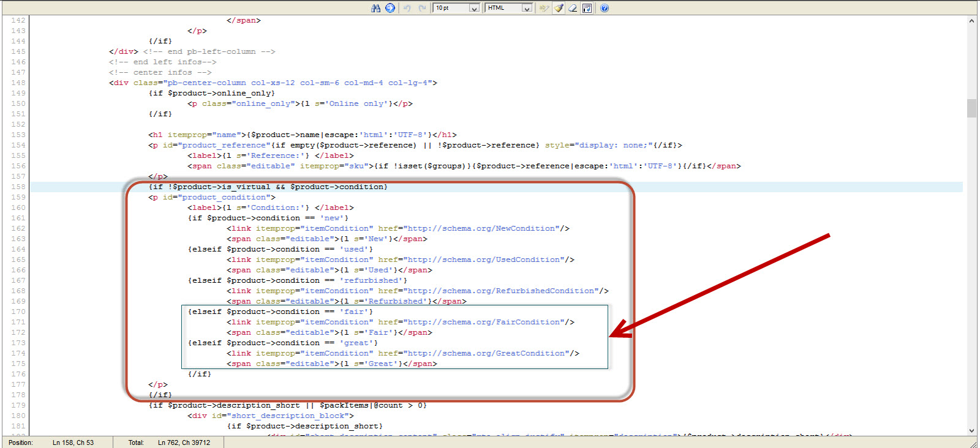
Task: Click the span containing s='Fair'
Action: (x=329, y=332)
